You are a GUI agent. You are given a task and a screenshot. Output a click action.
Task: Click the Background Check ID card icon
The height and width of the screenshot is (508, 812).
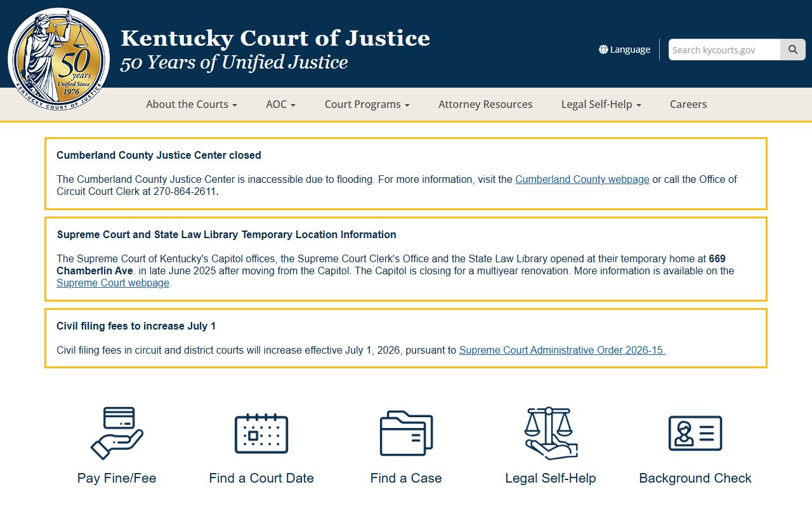coord(695,433)
